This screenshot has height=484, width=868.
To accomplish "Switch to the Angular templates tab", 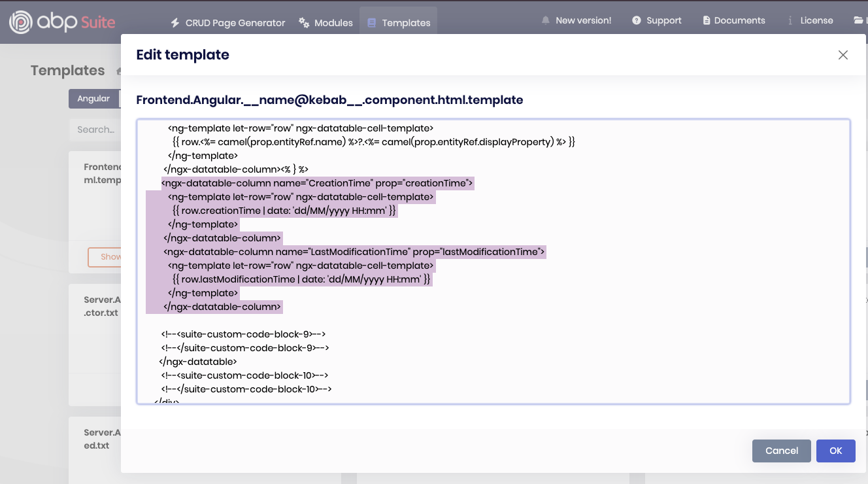I will pyautogui.click(x=93, y=99).
